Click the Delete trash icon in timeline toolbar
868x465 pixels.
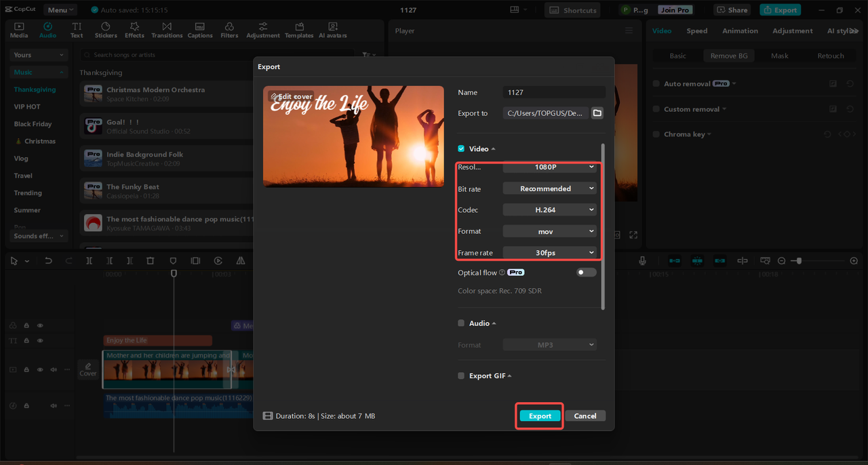coord(151,261)
